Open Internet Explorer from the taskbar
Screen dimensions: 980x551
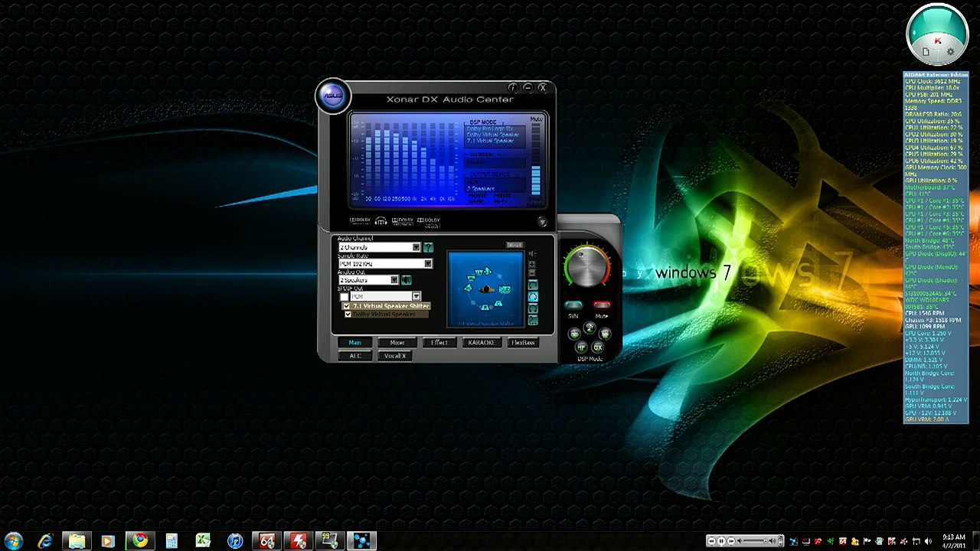(45, 542)
